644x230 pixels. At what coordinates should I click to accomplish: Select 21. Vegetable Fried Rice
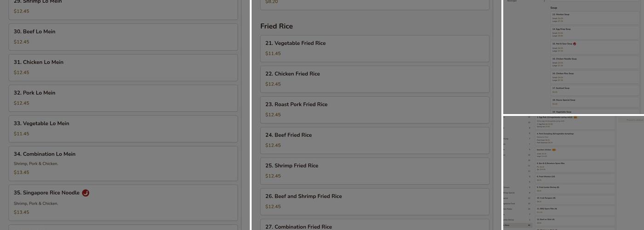pyautogui.click(x=374, y=48)
